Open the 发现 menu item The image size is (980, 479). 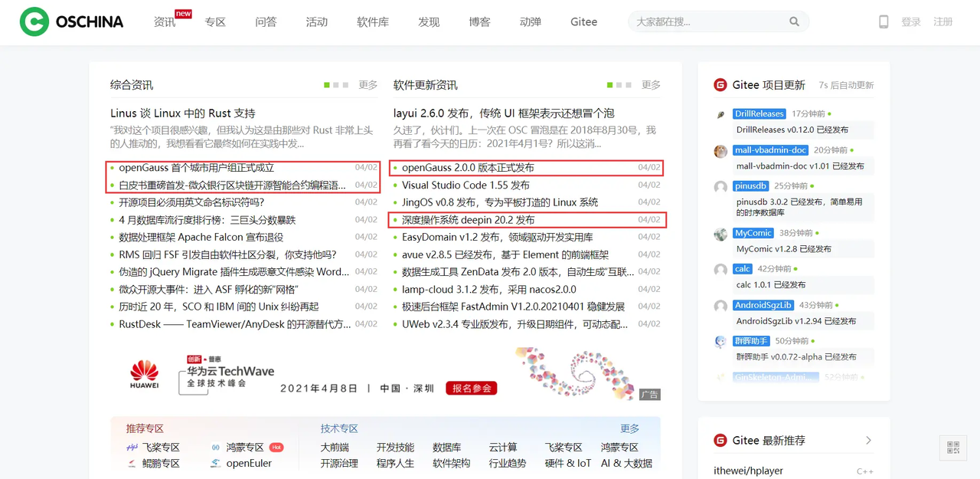(x=429, y=22)
